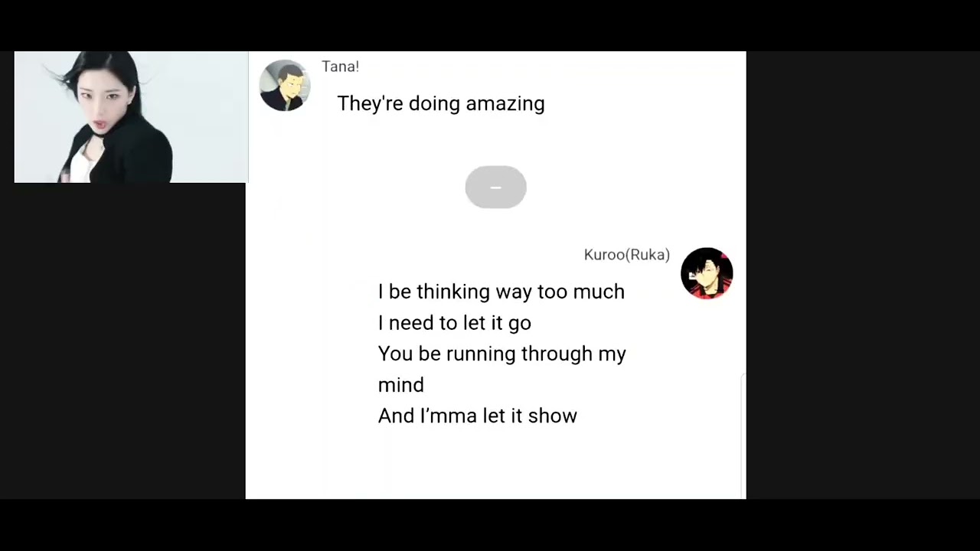Click the line "I need to let it go"

(x=454, y=323)
